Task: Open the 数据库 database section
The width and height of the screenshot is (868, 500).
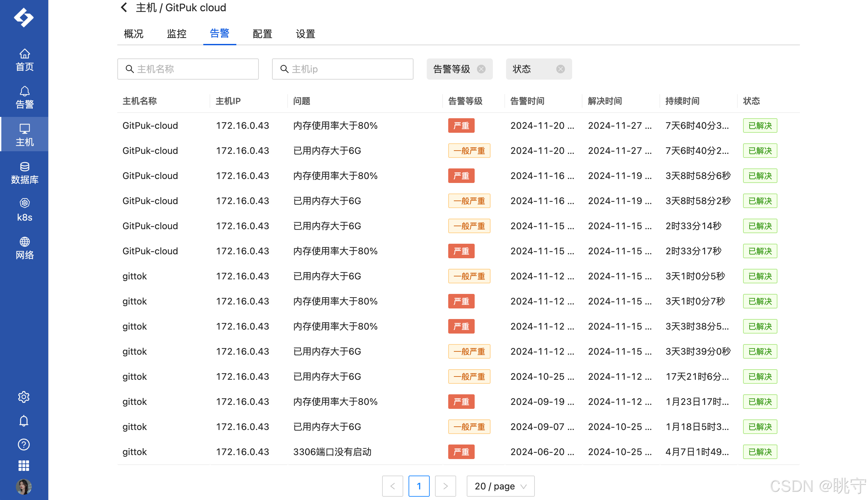Action: click(x=24, y=173)
